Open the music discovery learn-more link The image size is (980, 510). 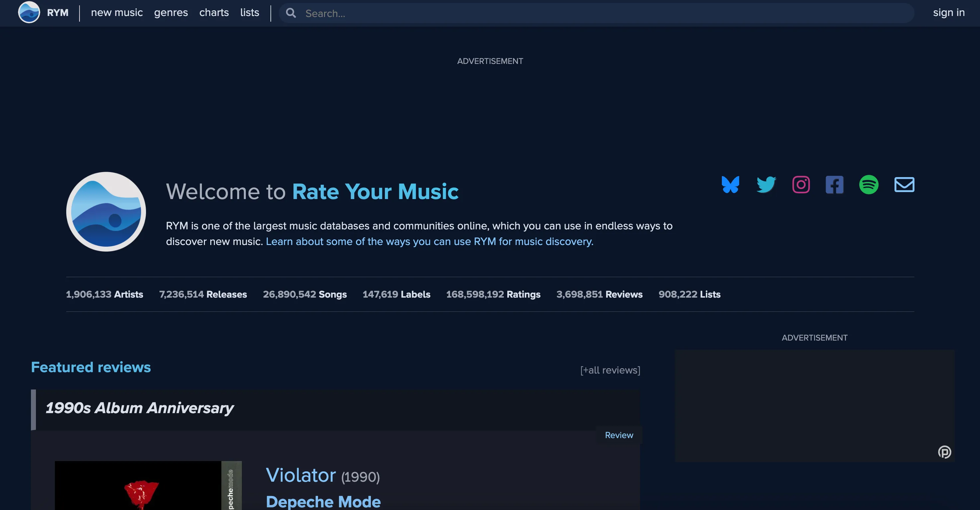coord(429,241)
